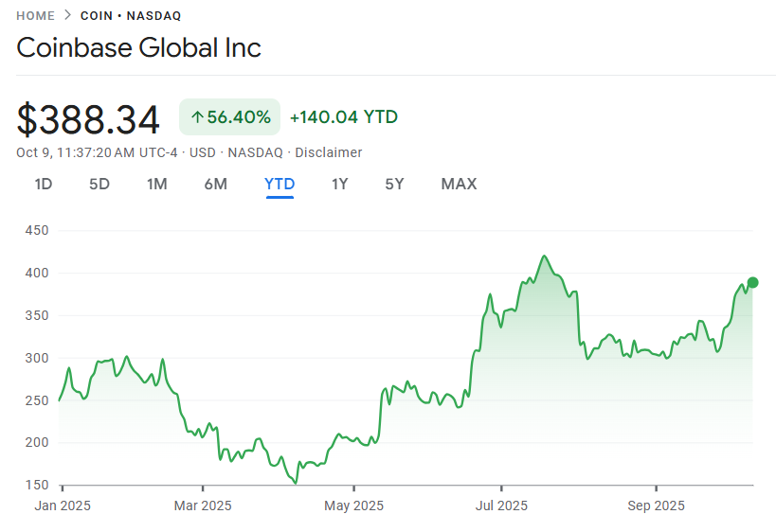The image size is (776, 532).
Task: Open the Disclaimer link
Action: tap(328, 152)
